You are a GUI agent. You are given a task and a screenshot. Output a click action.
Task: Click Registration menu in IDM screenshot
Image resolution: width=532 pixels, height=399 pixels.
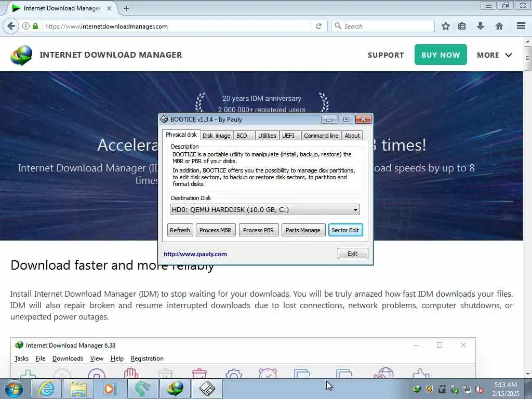click(x=147, y=358)
